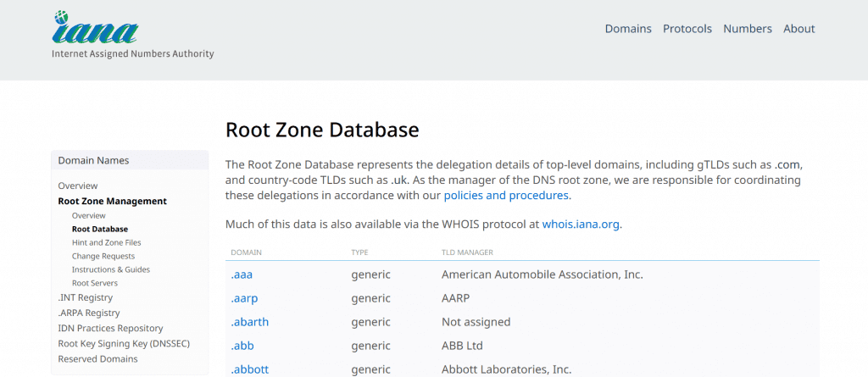Click generic type in .aaa row
The width and height of the screenshot is (868, 377).
point(371,274)
